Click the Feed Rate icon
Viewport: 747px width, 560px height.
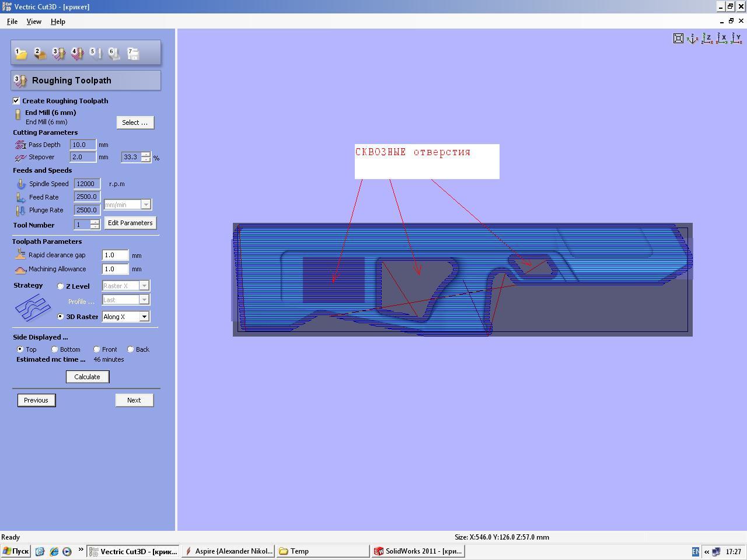(21, 197)
